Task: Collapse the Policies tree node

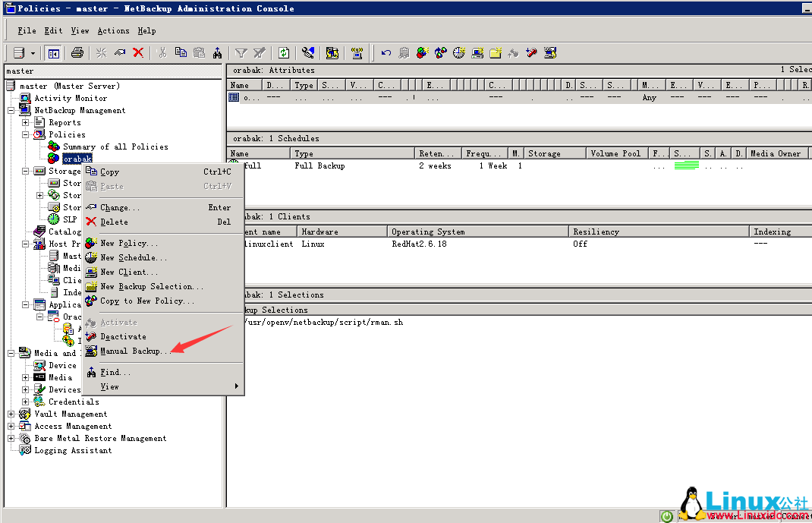Action: pyautogui.click(x=26, y=134)
